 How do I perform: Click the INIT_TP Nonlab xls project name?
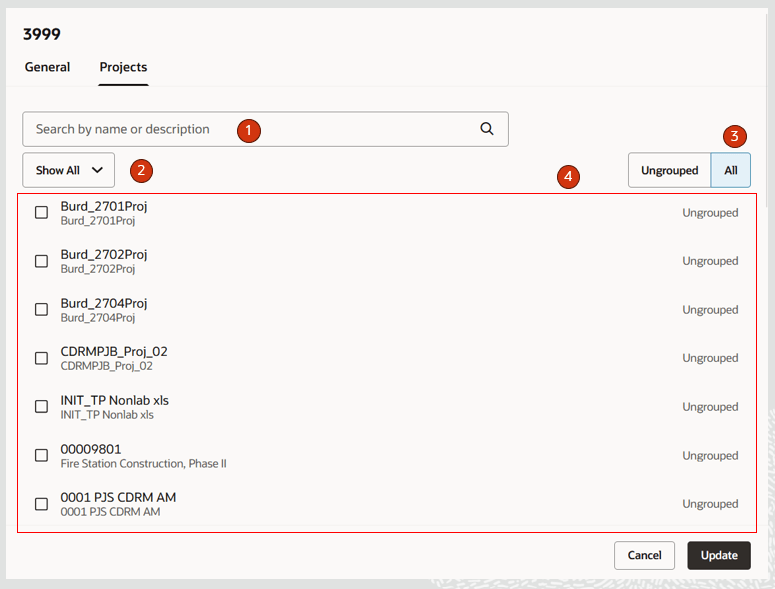tap(115, 400)
